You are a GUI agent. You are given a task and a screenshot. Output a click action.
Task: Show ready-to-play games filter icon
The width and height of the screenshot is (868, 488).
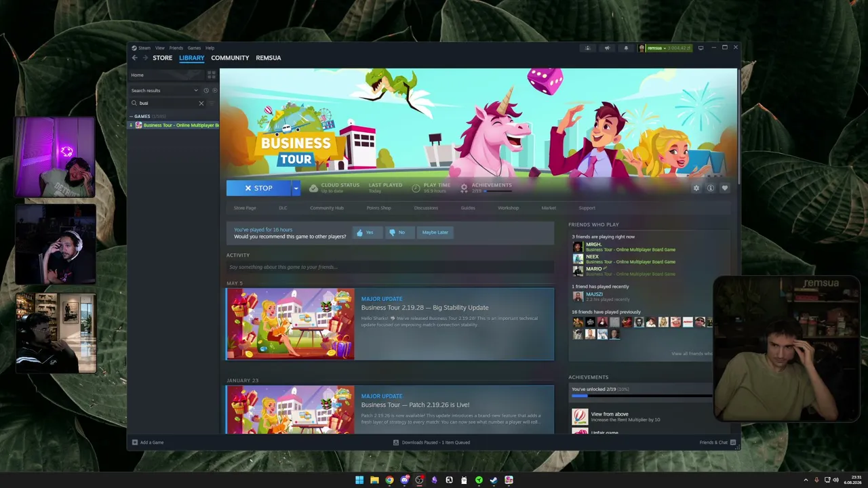click(214, 90)
